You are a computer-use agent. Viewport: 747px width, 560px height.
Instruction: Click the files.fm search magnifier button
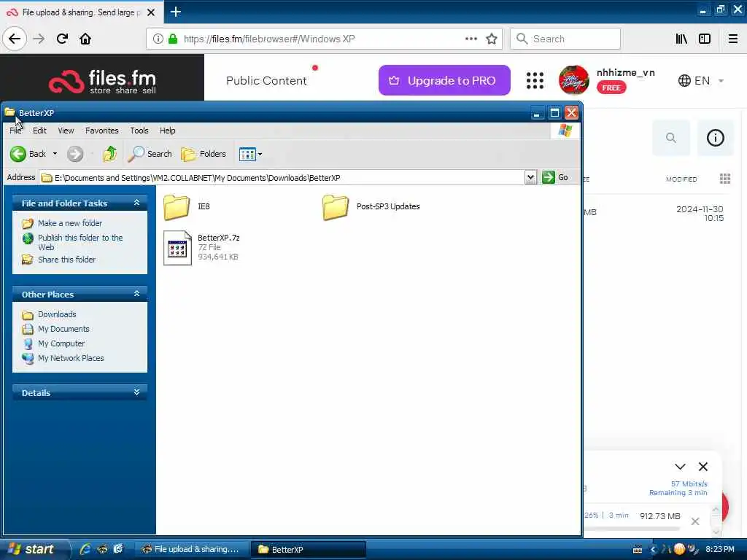tap(671, 138)
